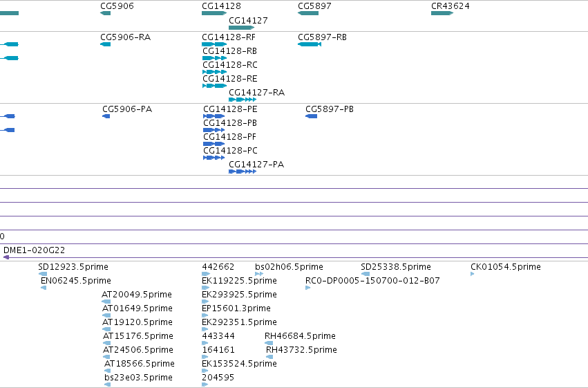
Task: Click the CG14127 gene glyph arrow
Action: 242,28
